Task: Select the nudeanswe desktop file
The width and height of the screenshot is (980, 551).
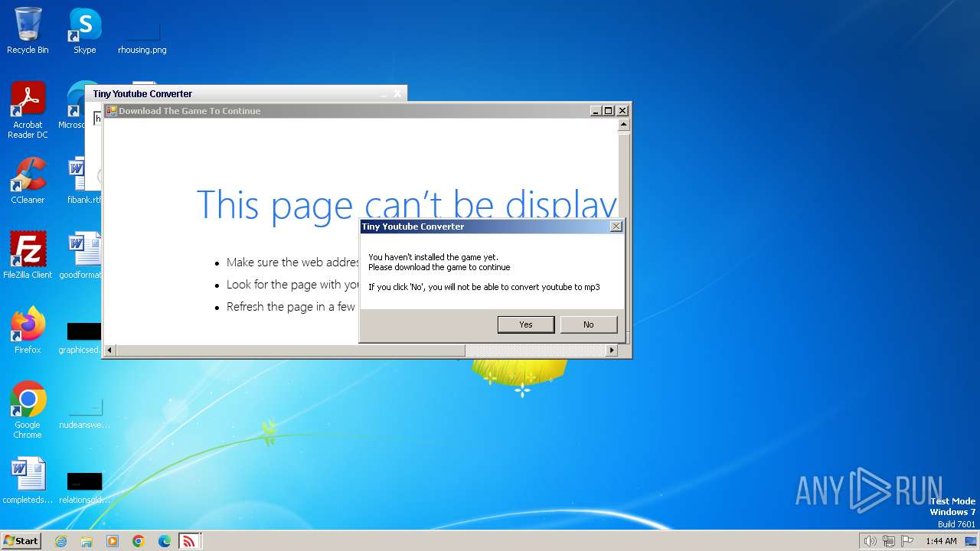Action: [x=84, y=412]
